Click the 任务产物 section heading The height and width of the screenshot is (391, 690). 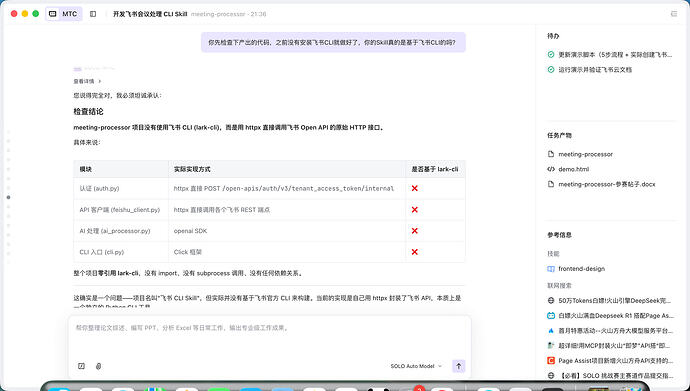pos(559,135)
